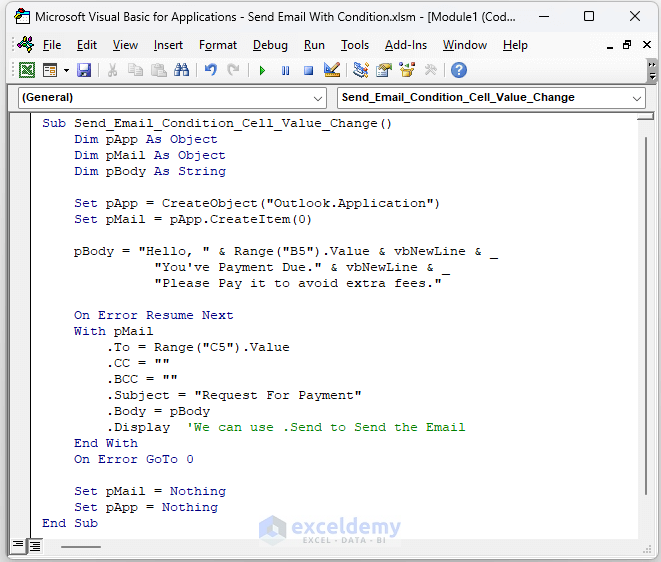Click the Break pause icon
This screenshot has height=562, width=661.
pos(285,70)
